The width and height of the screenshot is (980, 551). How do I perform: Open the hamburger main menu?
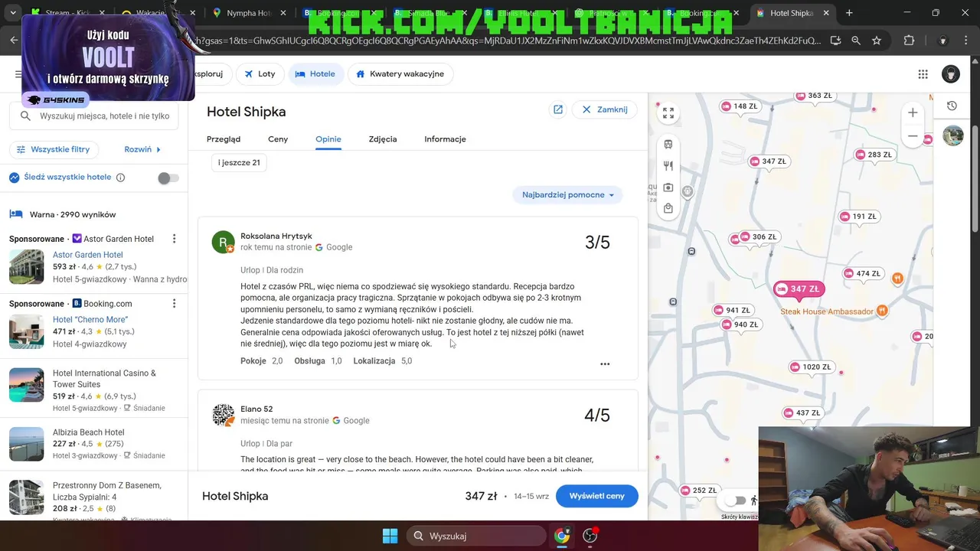point(18,74)
